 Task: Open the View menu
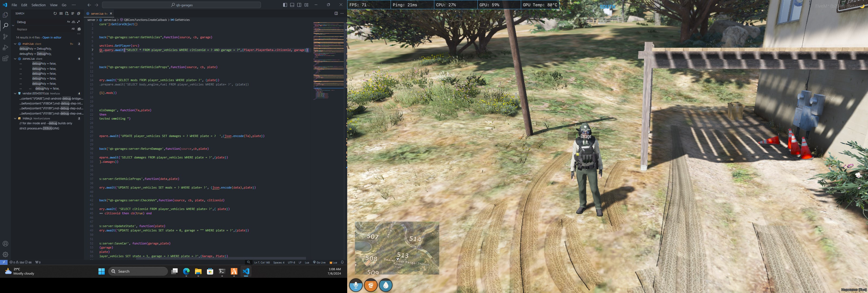(54, 5)
